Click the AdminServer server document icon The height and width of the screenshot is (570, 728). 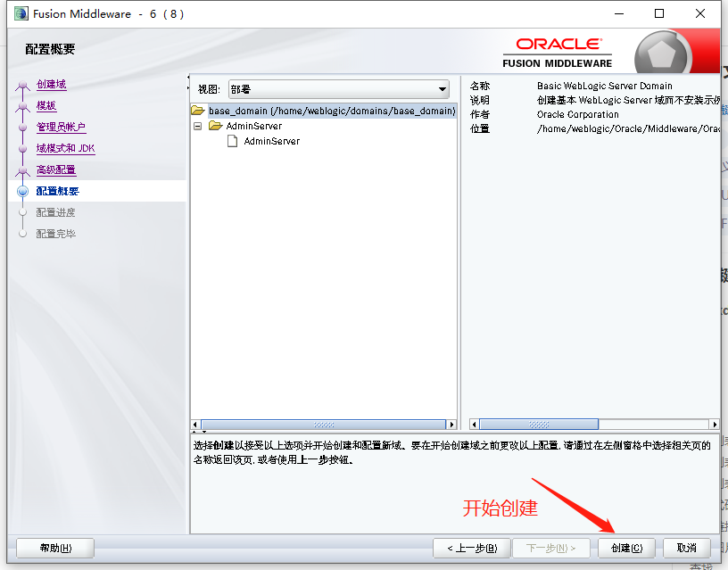coord(234,141)
